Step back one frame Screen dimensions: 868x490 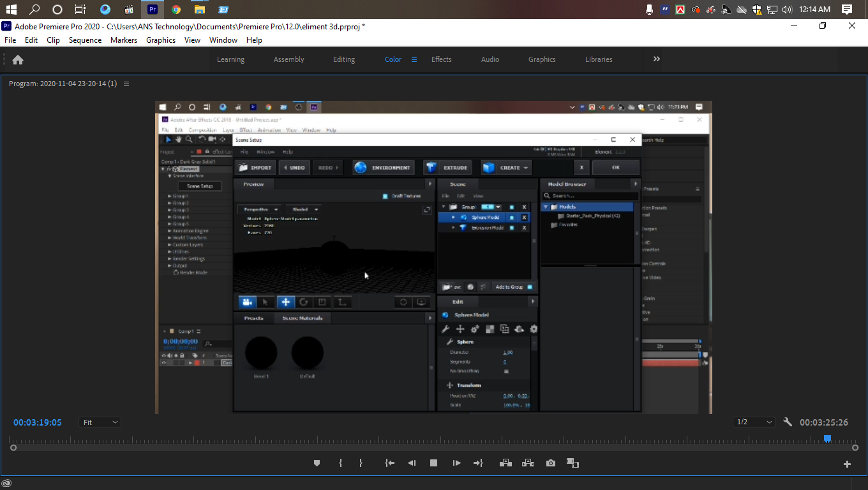point(412,463)
